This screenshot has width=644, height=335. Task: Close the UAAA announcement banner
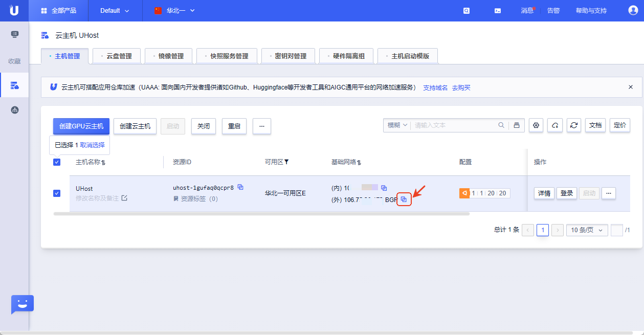point(631,87)
